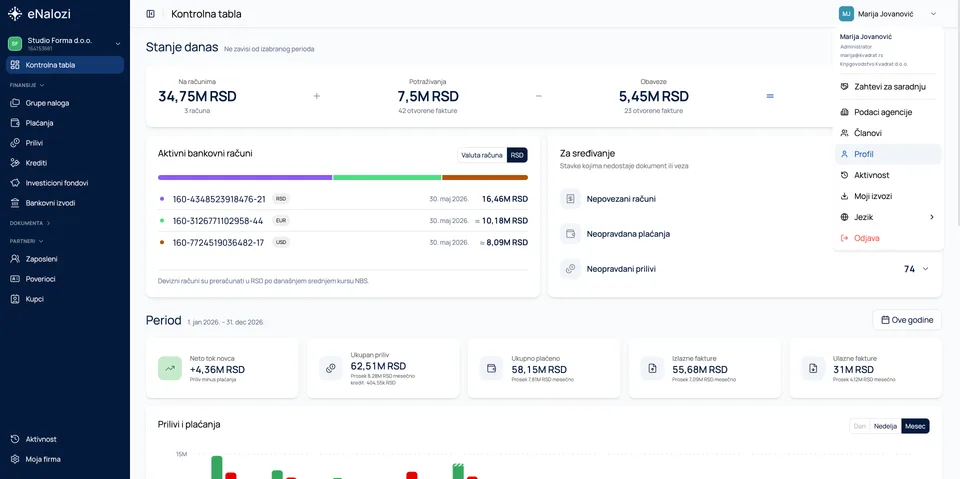The width and height of the screenshot is (960, 479).
Task: Open the Ove godine period picker
Action: (907, 320)
